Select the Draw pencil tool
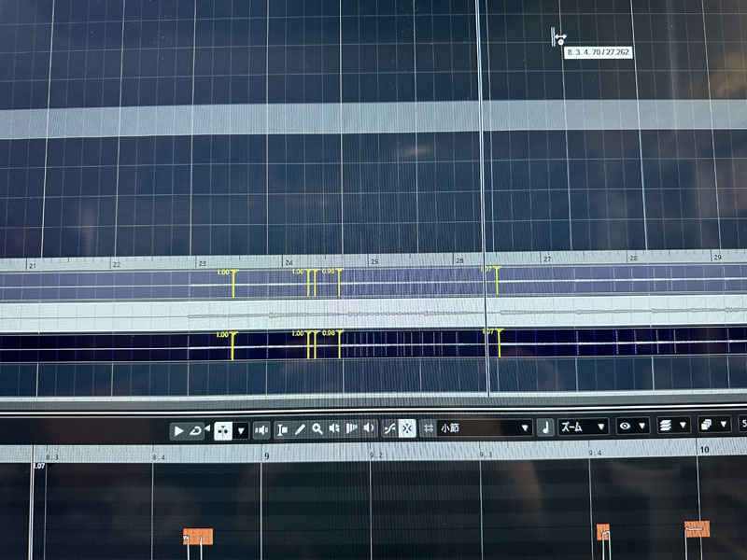747x560 pixels. [x=300, y=429]
